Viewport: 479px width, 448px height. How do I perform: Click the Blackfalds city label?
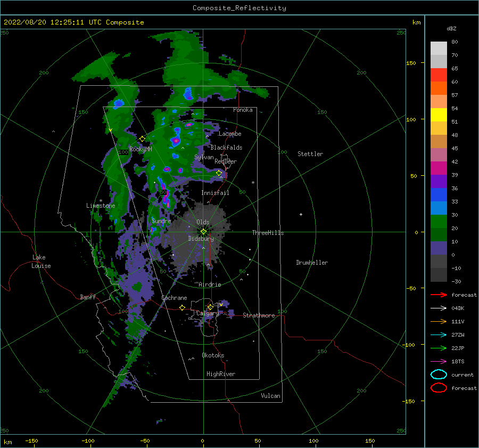pyautogui.click(x=226, y=148)
